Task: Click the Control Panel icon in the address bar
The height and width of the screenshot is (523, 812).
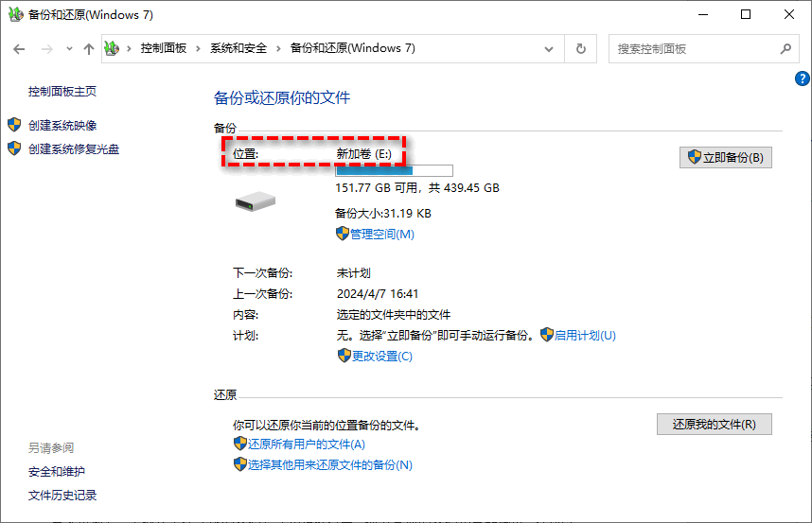Action: pos(112,48)
